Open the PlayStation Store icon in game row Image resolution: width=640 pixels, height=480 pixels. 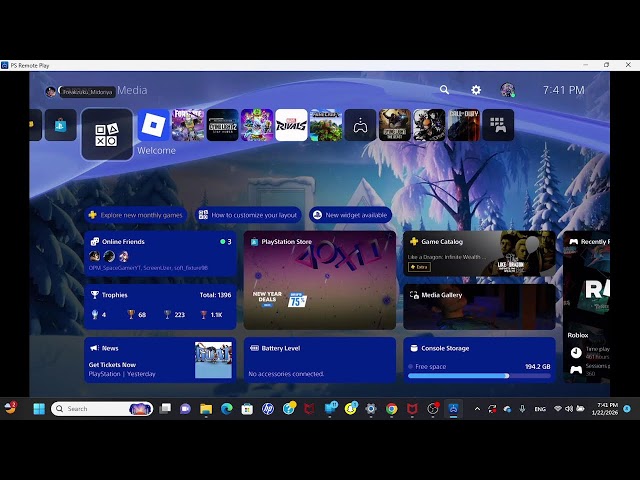click(60, 125)
